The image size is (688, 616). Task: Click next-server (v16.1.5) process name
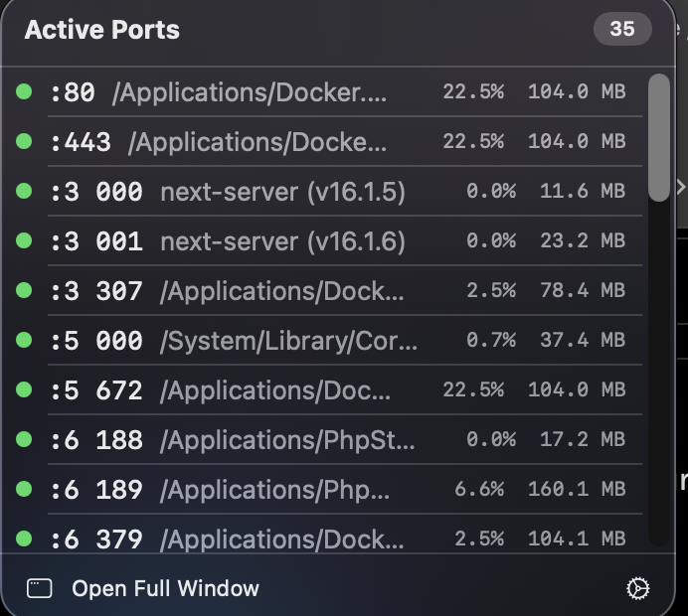[283, 192]
